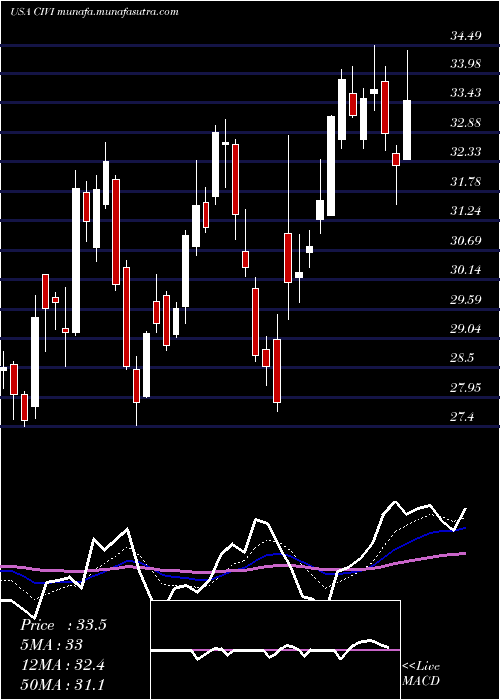Click the 30.14 price axis label
500x700 pixels.
coord(466,270)
